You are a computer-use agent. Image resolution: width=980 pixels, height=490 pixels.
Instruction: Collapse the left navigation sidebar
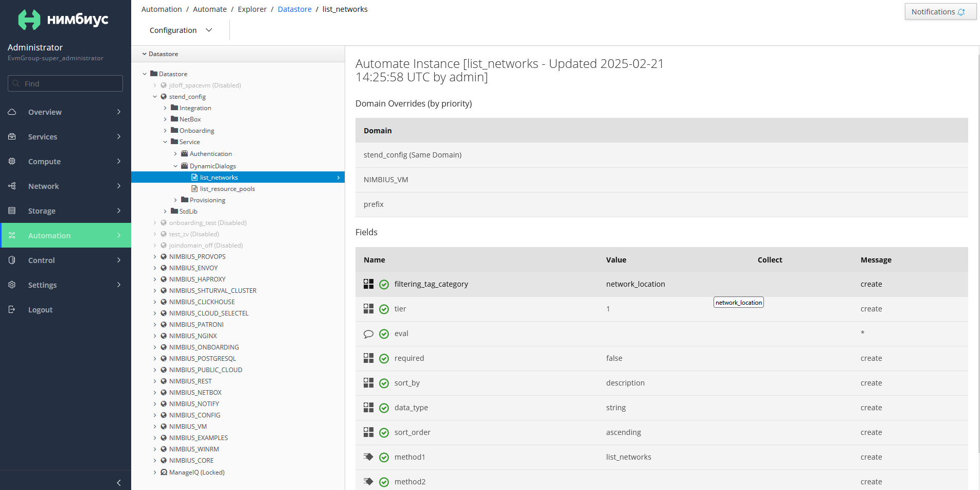pyautogui.click(x=119, y=482)
